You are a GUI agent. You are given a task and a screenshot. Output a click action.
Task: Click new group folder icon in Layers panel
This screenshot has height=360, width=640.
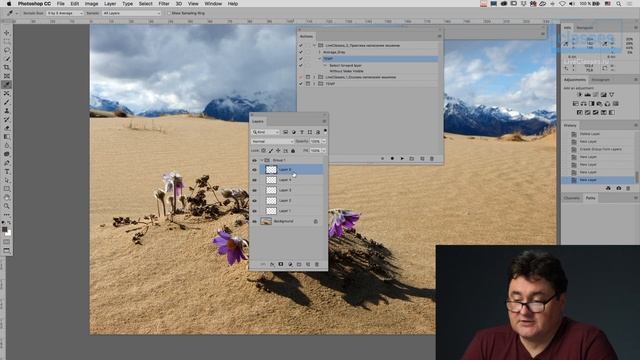pyautogui.click(x=299, y=264)
